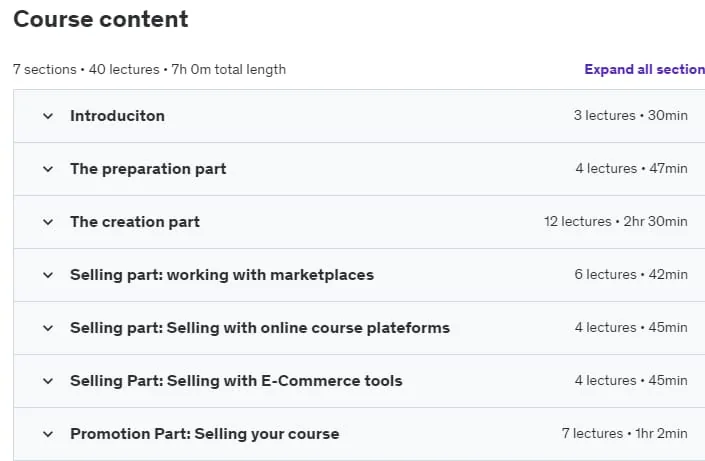
Task: Click Expand all sections link
Action: (x=644, y=69)
